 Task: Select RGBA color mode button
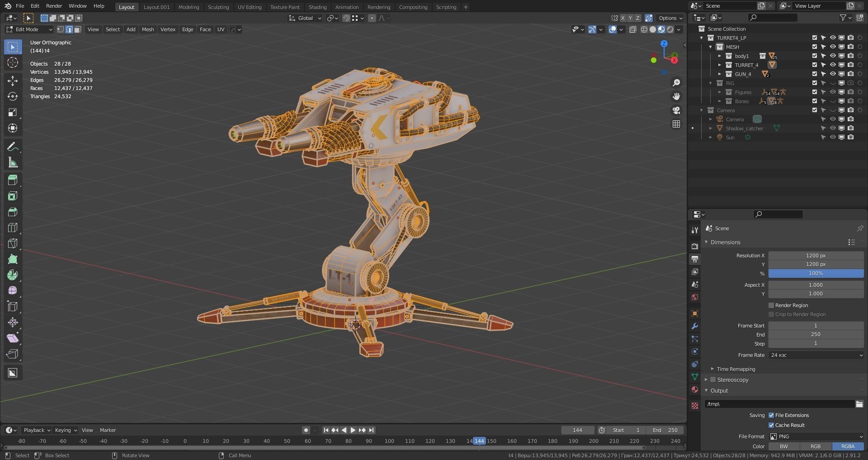coord(848,446)
